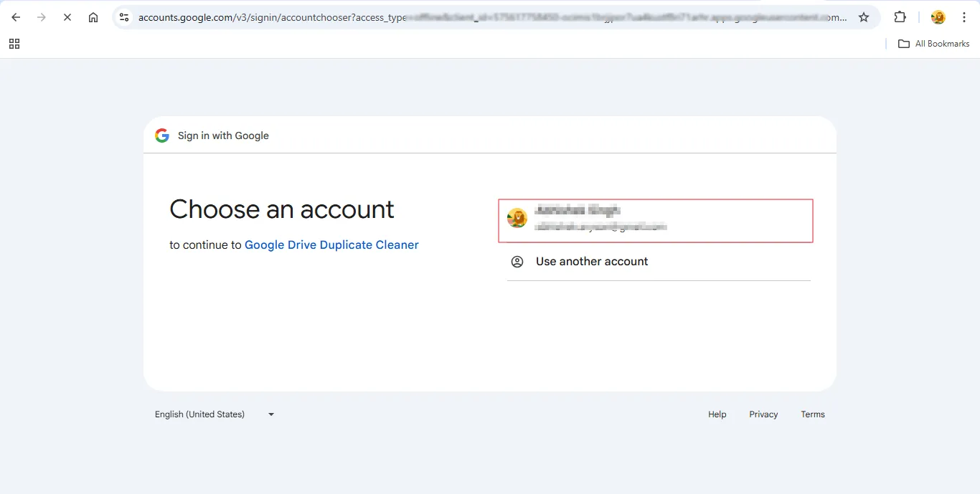Click the browser forward arrow
The image size is (980, 494).
(42, 17)
